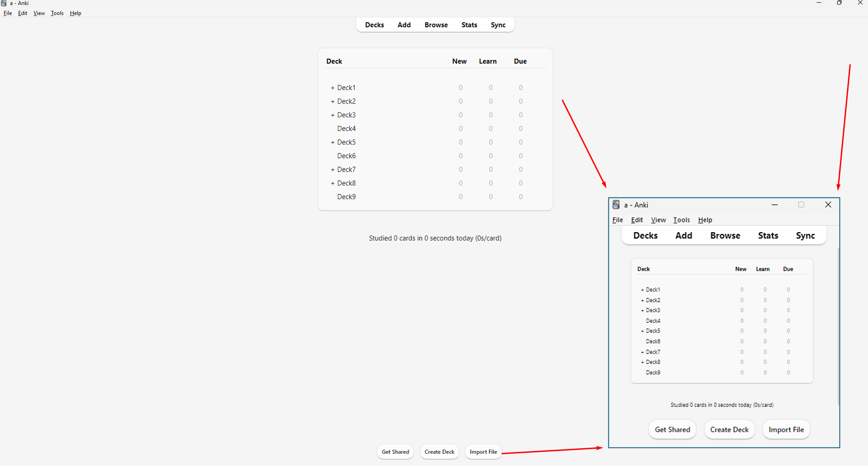This screenshot has width=868, height=466.
Task: Select the Deck1 name in the small window
Action: [x=653, y=290]
